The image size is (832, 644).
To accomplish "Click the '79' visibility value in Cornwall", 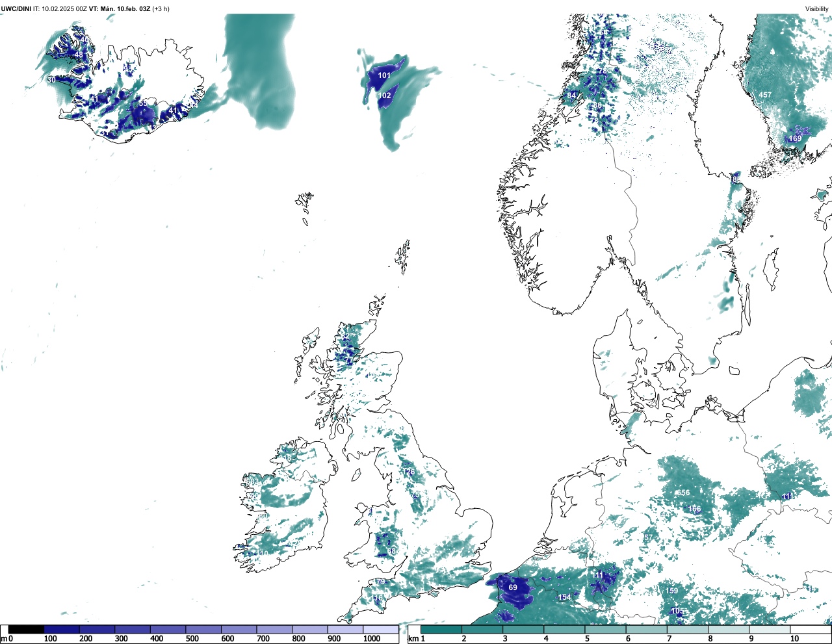I will pyautogui.click(x=381, y=582).
